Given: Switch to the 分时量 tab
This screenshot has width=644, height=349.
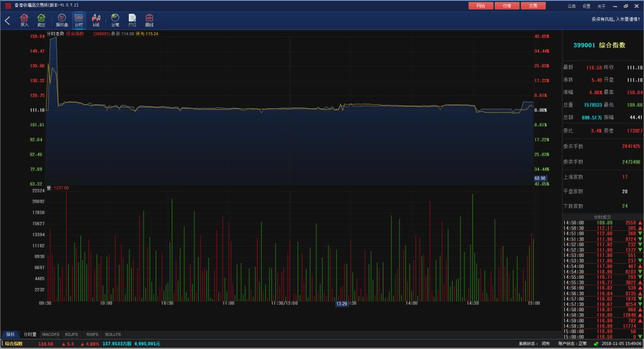Looking at the screenshot, I should point(30,334).
